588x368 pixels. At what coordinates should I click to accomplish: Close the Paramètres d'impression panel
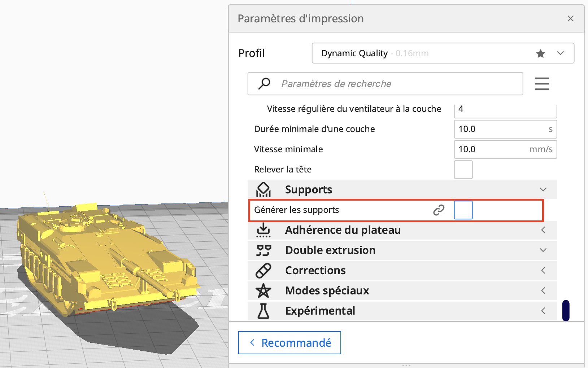[570, 18]
